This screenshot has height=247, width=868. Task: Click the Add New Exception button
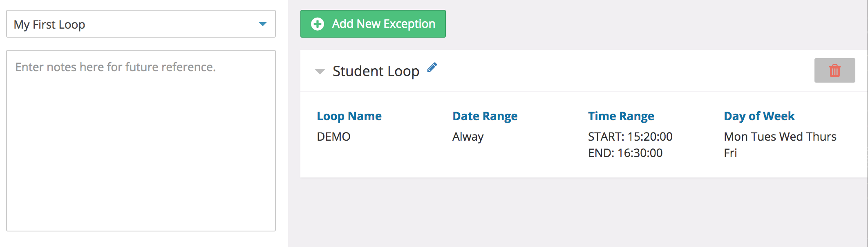coord(373,24)
